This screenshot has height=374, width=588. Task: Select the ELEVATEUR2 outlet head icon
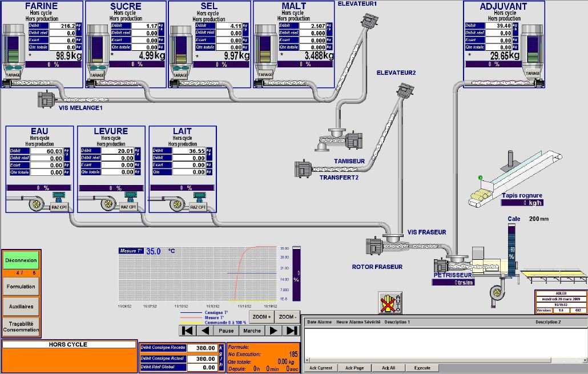(406, 91)
